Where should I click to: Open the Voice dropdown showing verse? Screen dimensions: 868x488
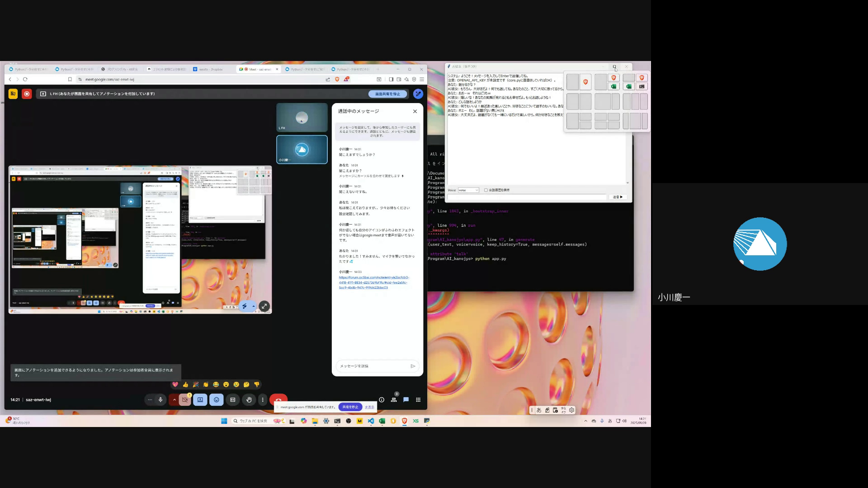[x=468, y=190]
